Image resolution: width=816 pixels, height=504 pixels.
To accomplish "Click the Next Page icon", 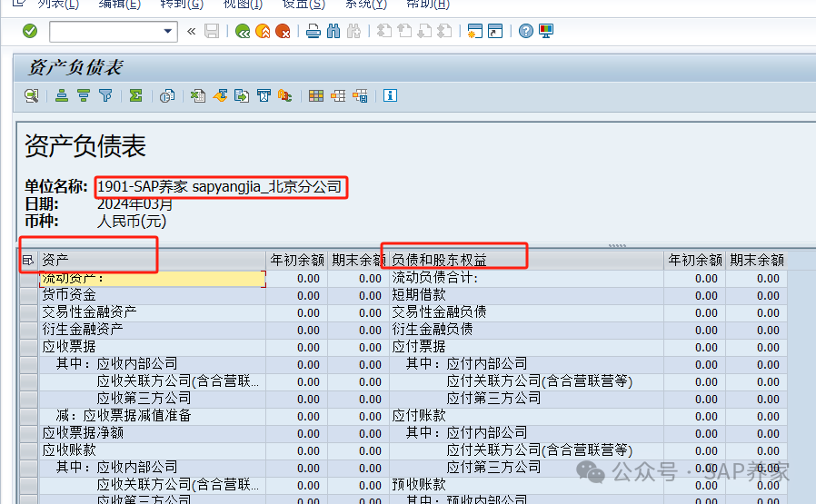I will point(424,31).
